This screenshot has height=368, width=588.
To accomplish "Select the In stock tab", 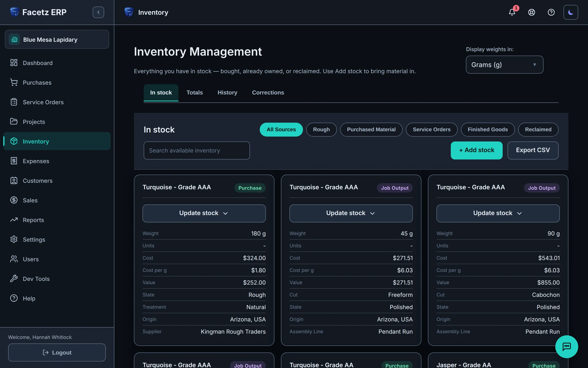I will [161, 92].
